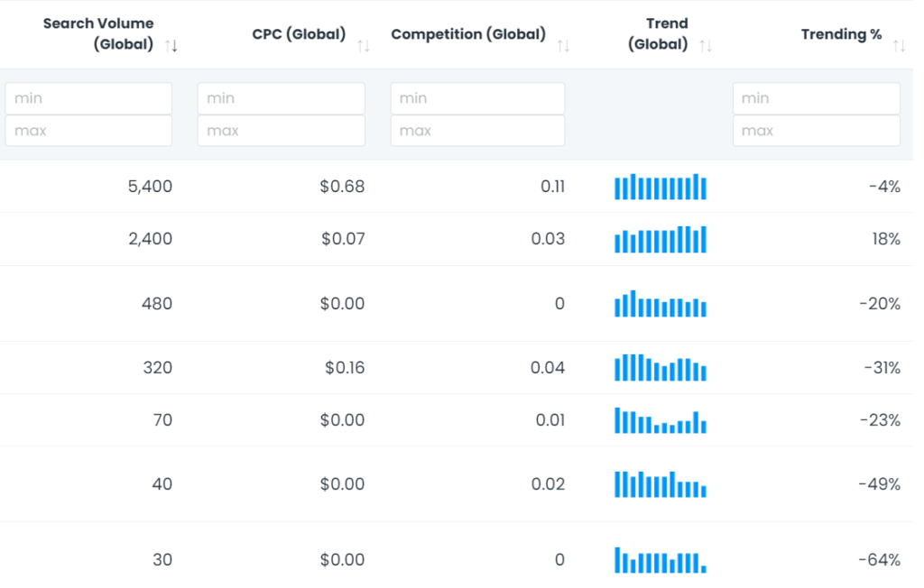Screen dimensions: 924x588
Task: Click the -49% trending value
Action: click(879, 484)
